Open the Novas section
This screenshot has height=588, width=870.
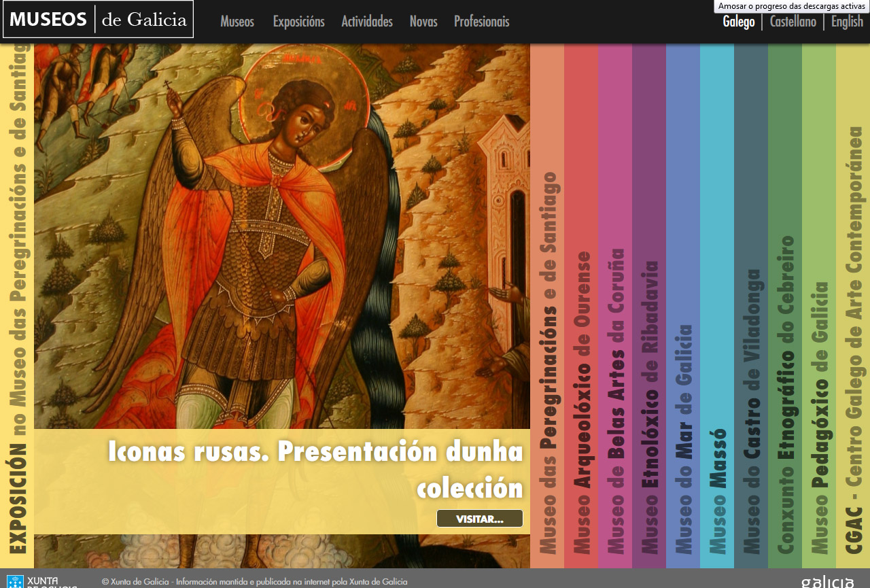(423, 22)
